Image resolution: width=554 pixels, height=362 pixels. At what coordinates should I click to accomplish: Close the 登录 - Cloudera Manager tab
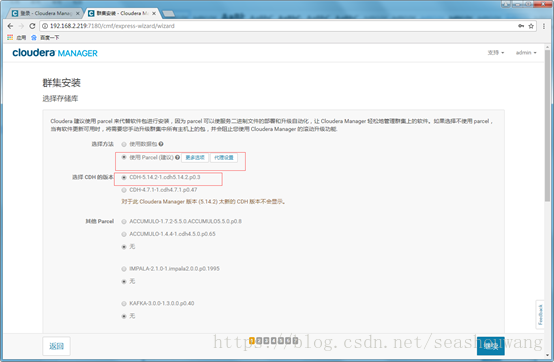click(78, 13)
